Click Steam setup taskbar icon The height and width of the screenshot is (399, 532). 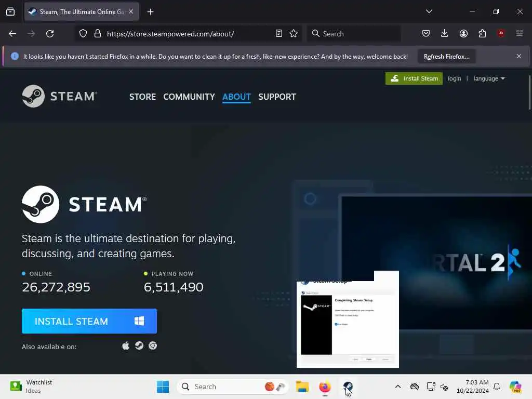tap(348, 387)
